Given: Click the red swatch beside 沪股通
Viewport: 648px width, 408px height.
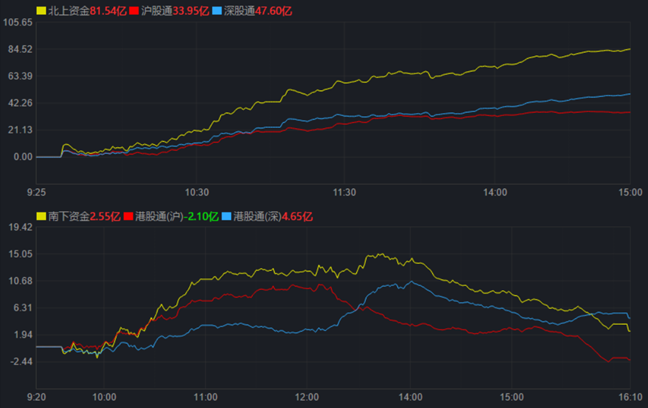Looking at the screenshot, I should [134, 10].
